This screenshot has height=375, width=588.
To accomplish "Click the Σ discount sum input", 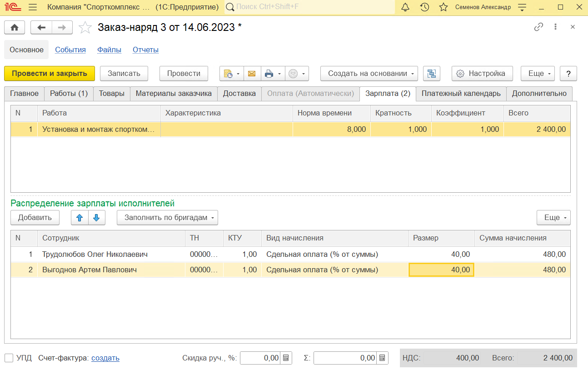I will (345, 358).
